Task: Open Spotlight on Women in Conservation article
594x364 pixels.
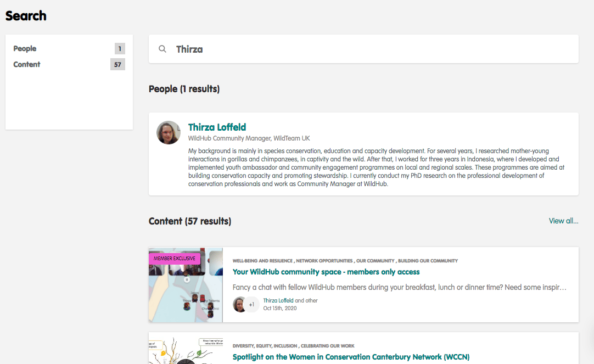Action: 351,357
